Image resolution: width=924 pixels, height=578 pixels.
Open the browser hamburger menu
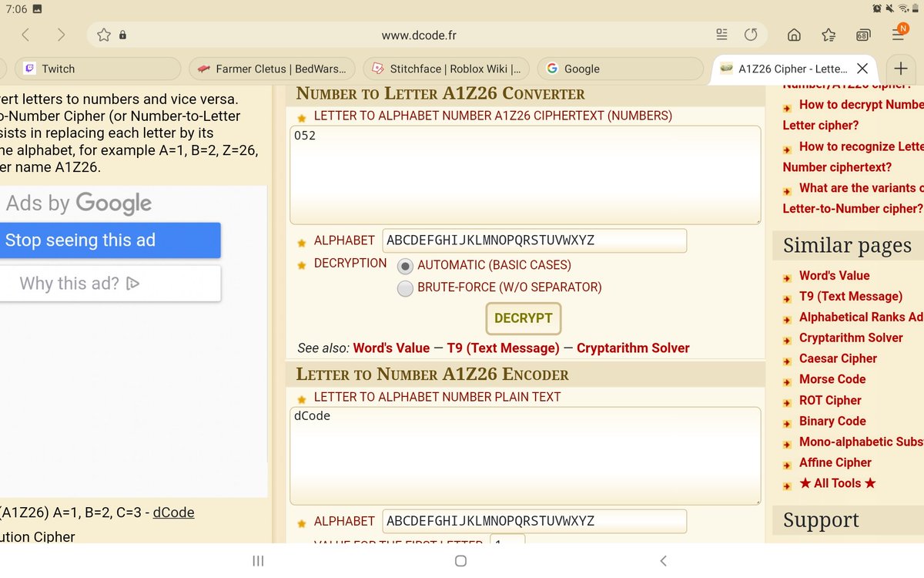[899, 33]
